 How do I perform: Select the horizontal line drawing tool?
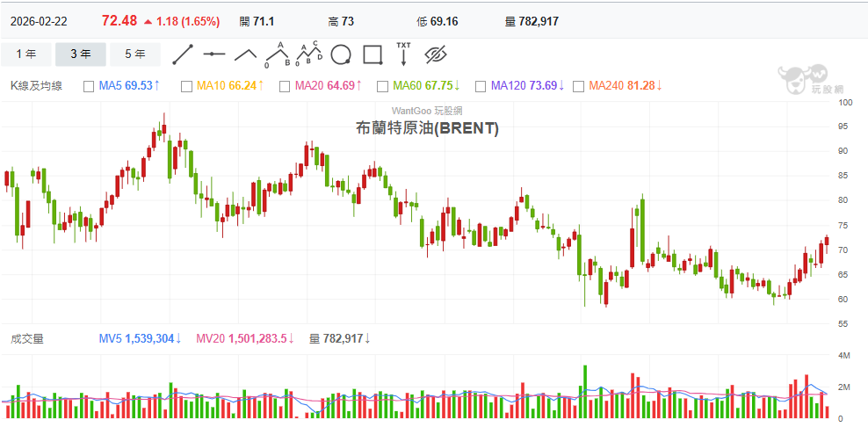tap(214, 54)
